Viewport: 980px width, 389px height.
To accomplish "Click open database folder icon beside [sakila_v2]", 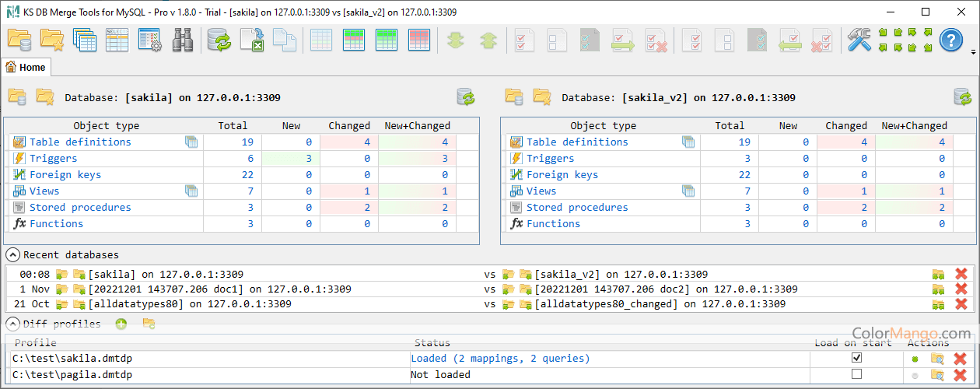I will (x=514, y=97).
